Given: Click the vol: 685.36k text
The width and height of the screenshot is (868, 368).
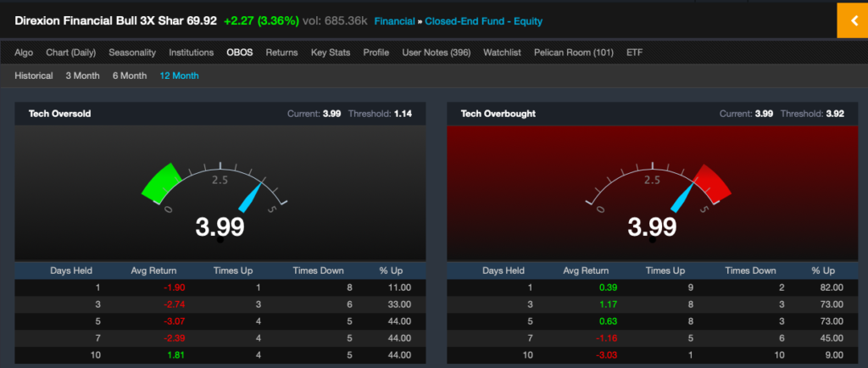Looking at the screenshot, I should point(336,21).
